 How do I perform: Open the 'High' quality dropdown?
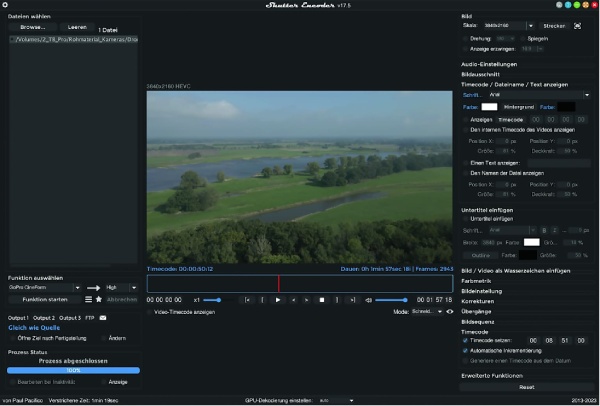click(x=121, y=287)
